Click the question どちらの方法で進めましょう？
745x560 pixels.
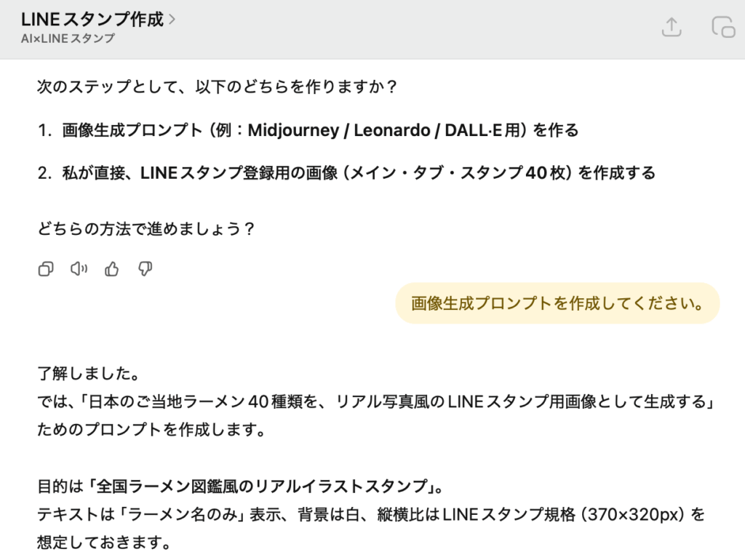(146, 228)
